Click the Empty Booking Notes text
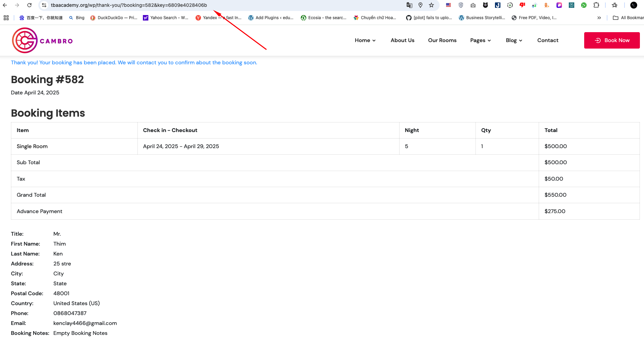The height and width of the screenshot is (339, 644). pos(80,333)
